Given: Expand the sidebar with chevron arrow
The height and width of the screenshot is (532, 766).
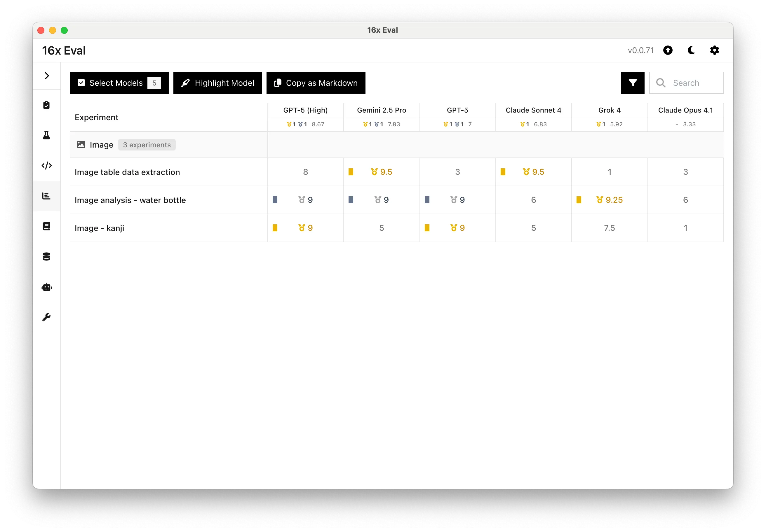Looking at the screenshot, I should [x=47, y=76].
